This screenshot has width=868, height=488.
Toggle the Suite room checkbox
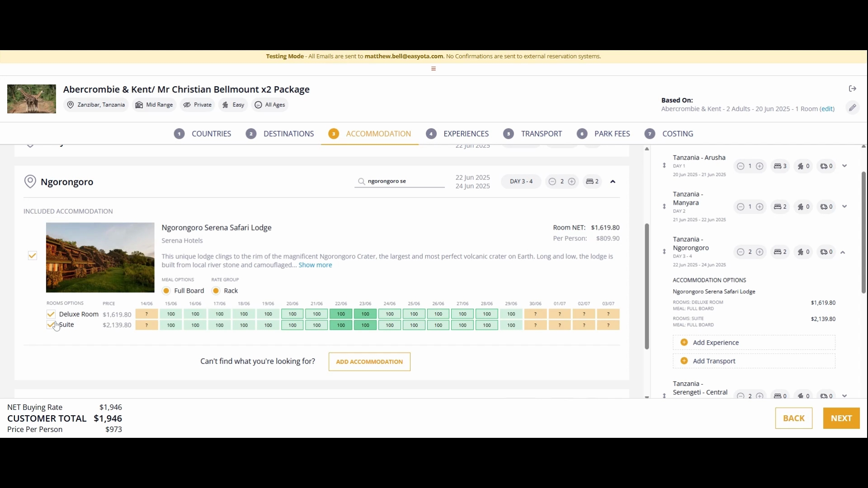(51, 325)
